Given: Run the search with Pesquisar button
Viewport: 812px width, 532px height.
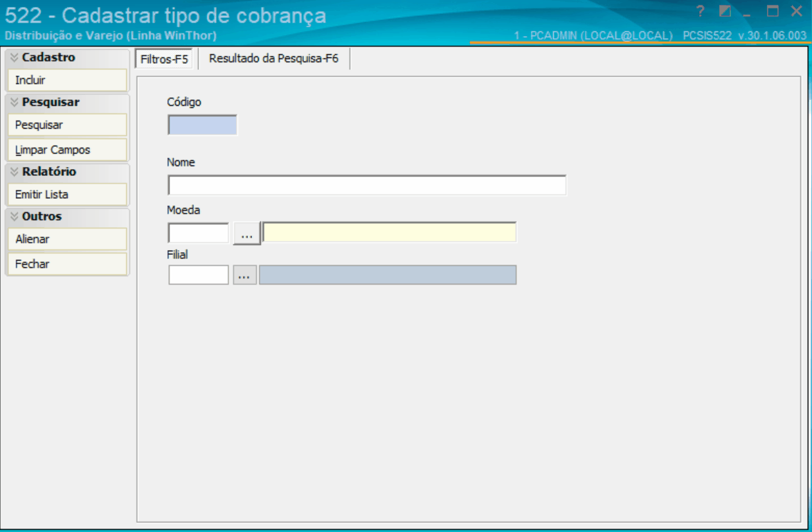Looking at the screenshot, I should click(x=67, y=125).
